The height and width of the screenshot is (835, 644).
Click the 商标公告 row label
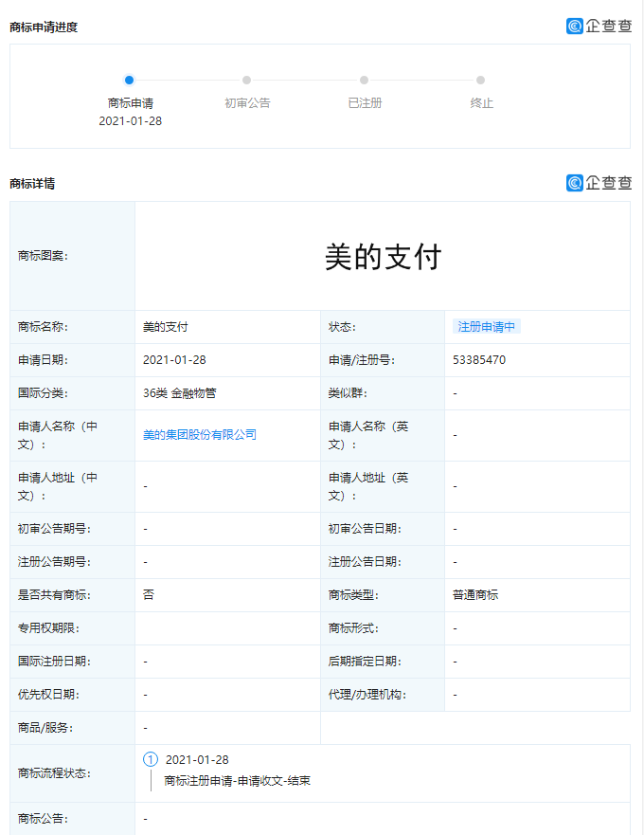(44, 819)
